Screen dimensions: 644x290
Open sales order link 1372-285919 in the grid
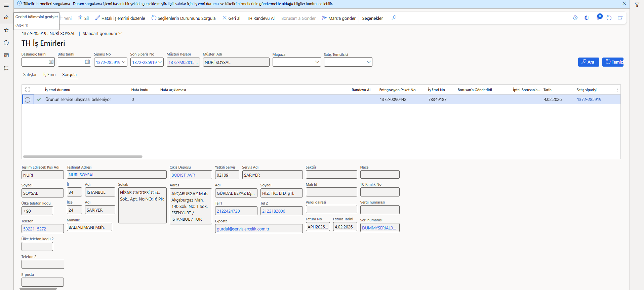click(x=589, y=100)
